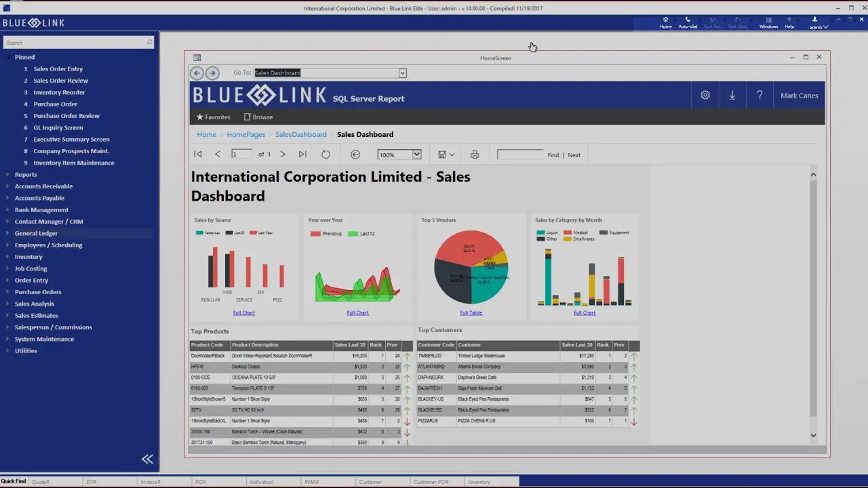Image resolution: width=868 pixels, height=488 pixels.
Task: Expand General Ledger in the sidebar
Action: click(36, 233)
